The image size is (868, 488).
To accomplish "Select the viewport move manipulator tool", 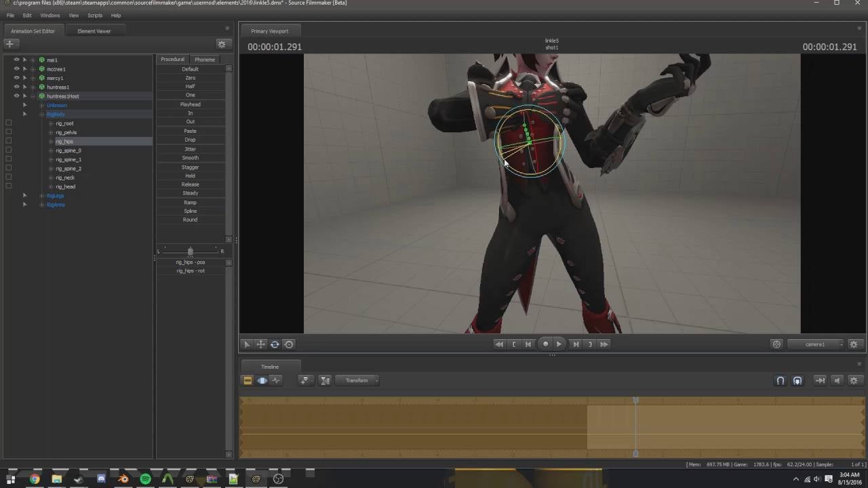I will (260, 344).
